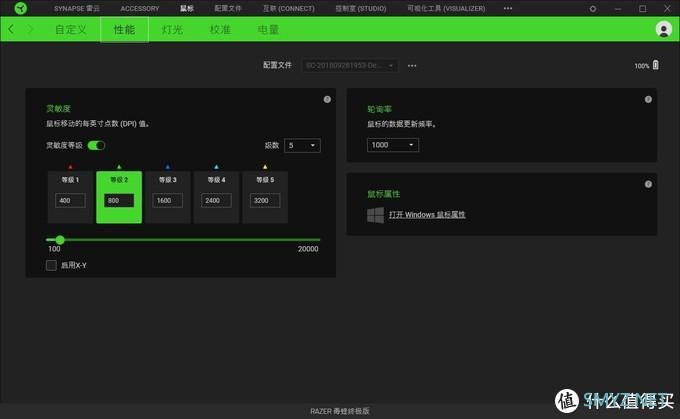This screenshot has width=680, height=419.
Task: Open the 控制室 (STUDIO) menu
Action: pos(361,8)
